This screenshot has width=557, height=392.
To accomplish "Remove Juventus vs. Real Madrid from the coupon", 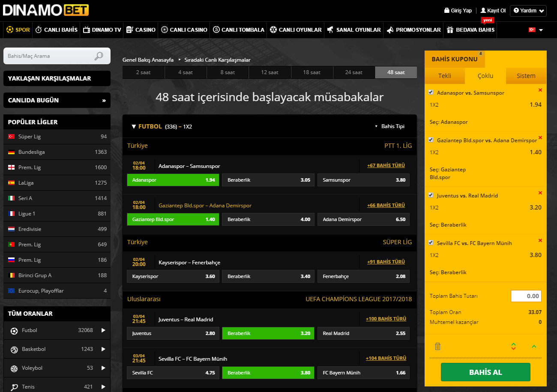I will pyautogui.click(x=540, y=193).
